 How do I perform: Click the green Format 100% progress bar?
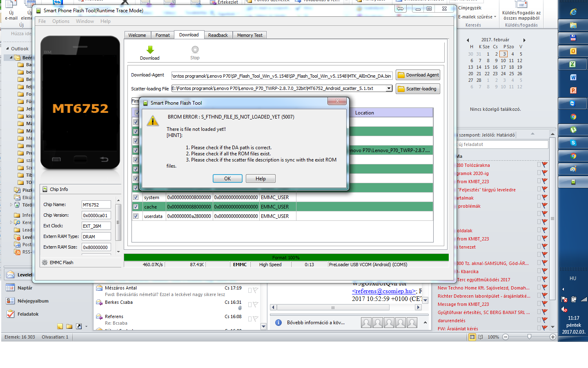coord(286,258)
